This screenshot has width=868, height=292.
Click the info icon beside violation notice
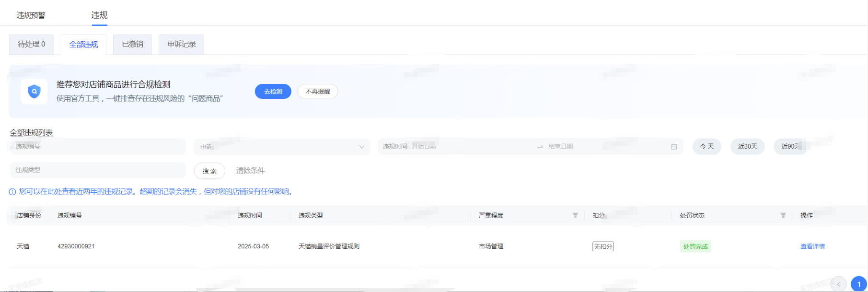click(12, 192)
